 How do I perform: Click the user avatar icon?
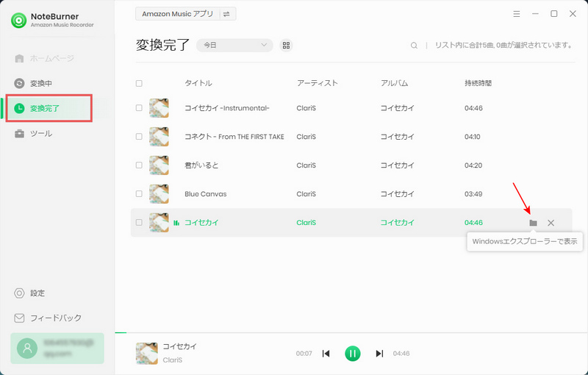coord(27,348)
